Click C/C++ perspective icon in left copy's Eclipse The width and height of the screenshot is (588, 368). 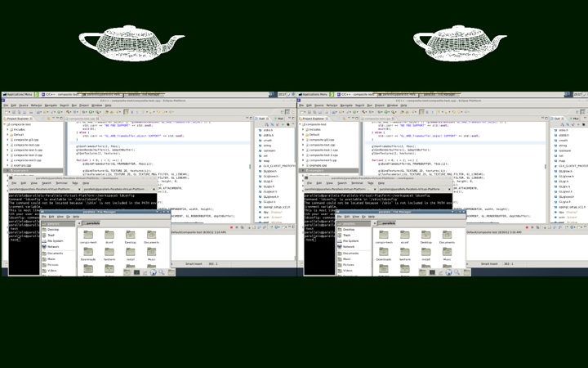pyautogui.click(x=287, y=112)
